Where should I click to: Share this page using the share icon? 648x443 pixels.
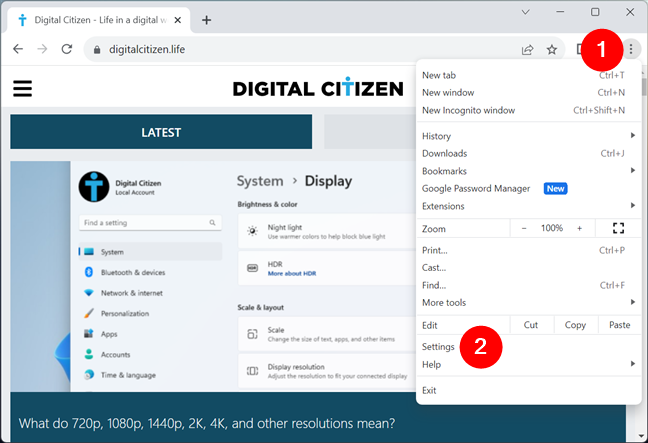pos(527,50)
